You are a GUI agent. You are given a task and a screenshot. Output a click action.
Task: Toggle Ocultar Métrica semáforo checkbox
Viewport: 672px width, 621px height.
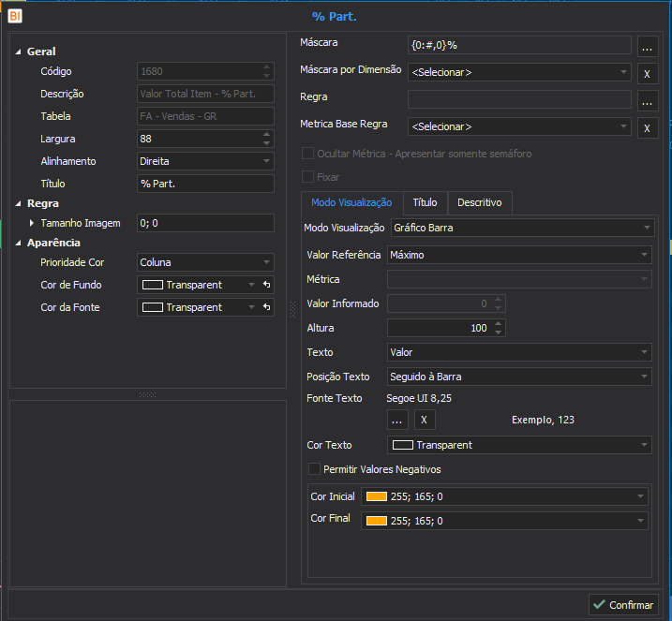[307, 154]
